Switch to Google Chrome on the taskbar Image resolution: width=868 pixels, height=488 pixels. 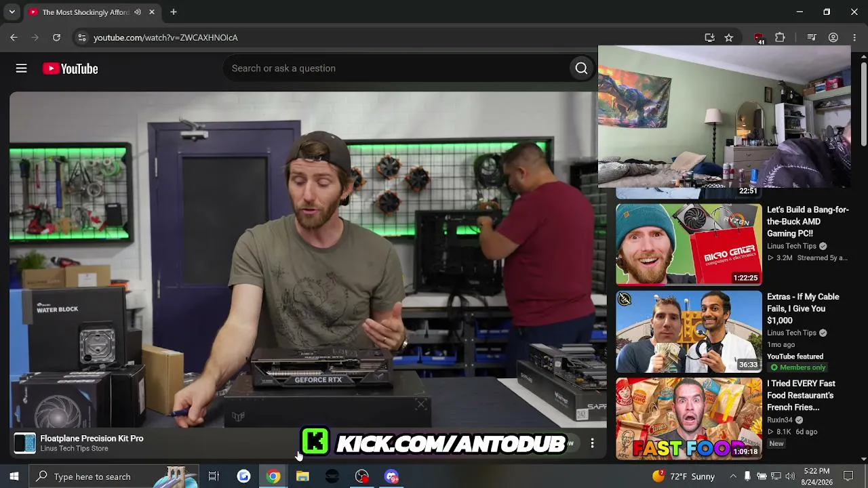tap(273, 476)
